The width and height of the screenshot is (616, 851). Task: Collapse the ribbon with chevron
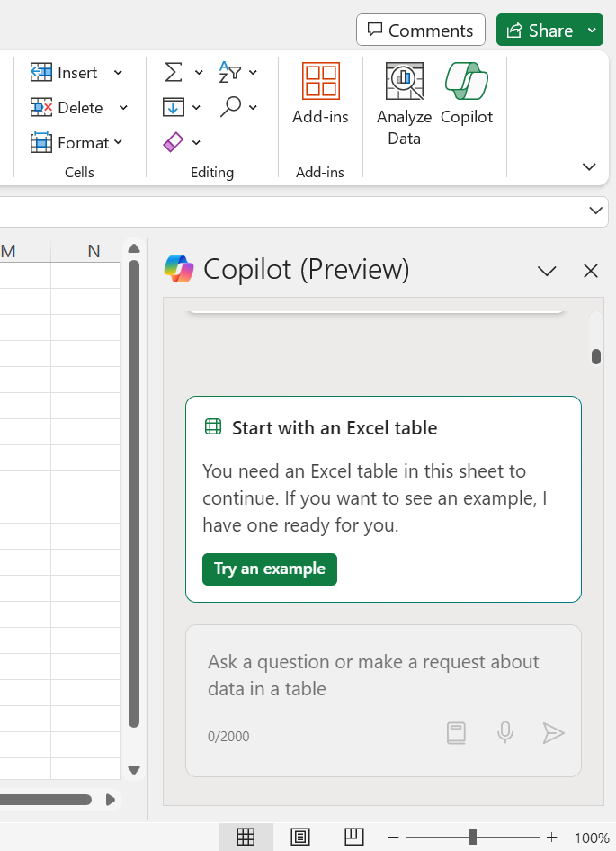click(589, 166)
